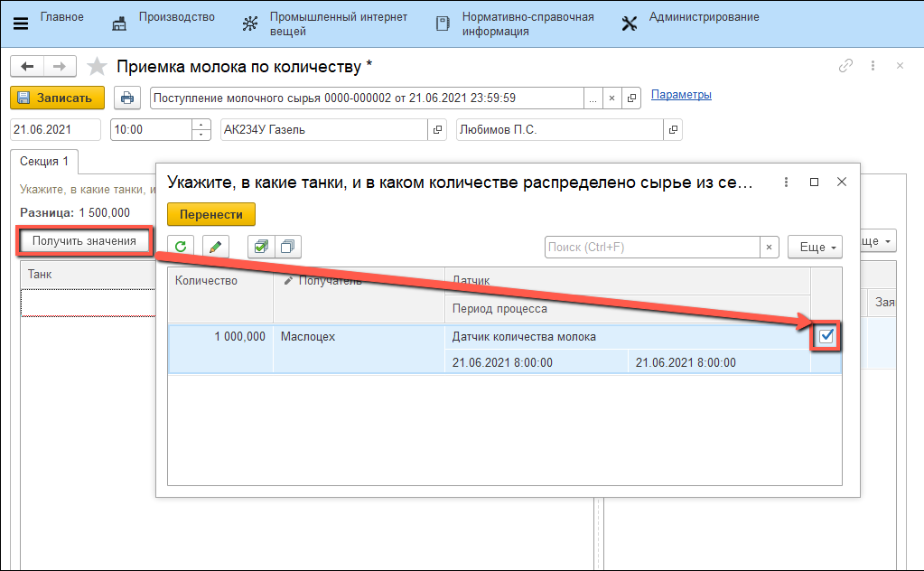Click the check all rows icon
This screenshot has height=571, width=924.
click(261, 247)
